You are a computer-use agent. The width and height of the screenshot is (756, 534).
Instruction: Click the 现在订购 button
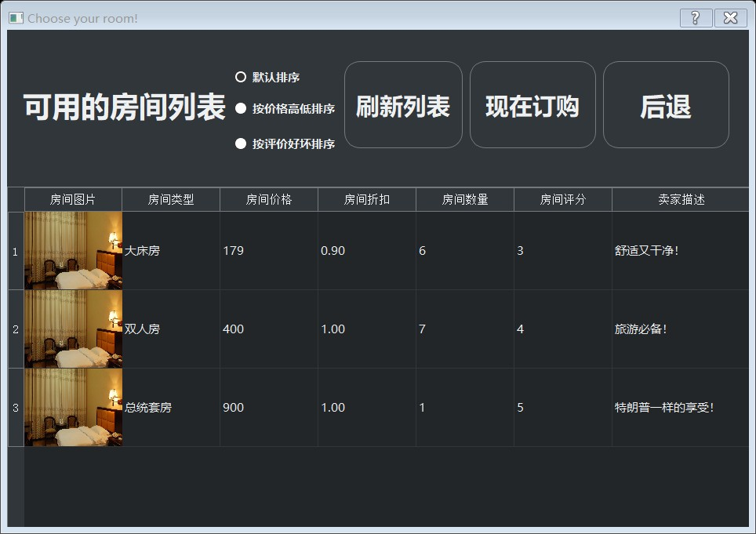pos(532,104)
